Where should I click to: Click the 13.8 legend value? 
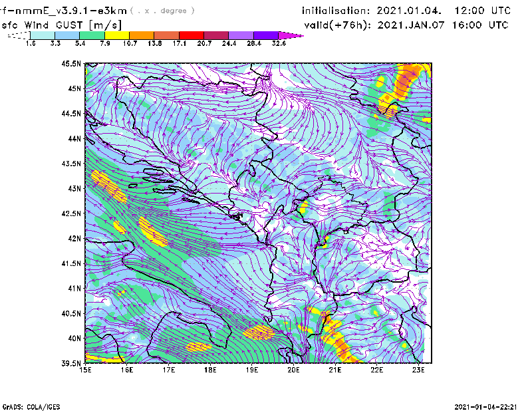[x=155, y=43]
